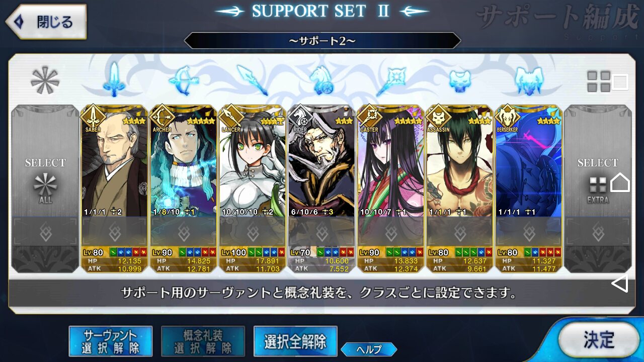The width and height of the screenshot is (644, 362).
Task: Select the All classes star icon
Action: [45, 80]
